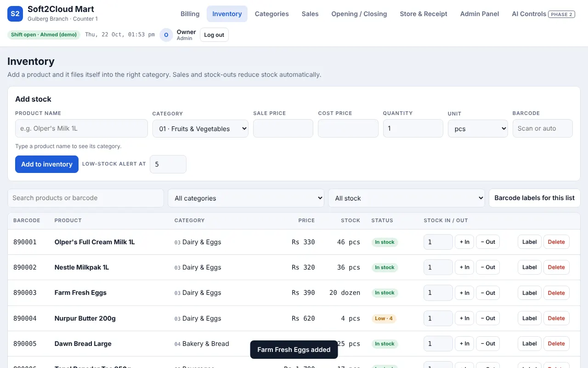Click stock value 20 dozen

(x=345, y=293)
